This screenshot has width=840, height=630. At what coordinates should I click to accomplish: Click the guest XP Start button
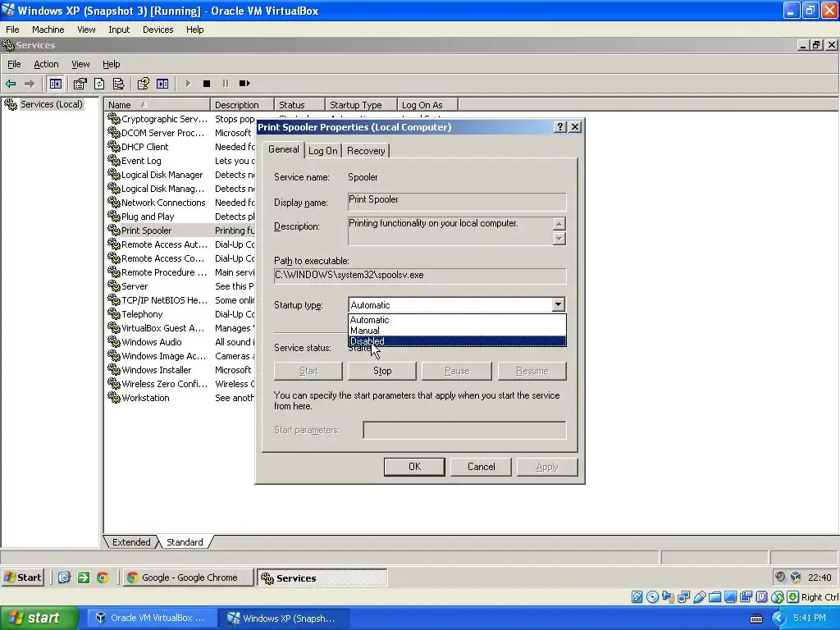click(x=22, y=577)
